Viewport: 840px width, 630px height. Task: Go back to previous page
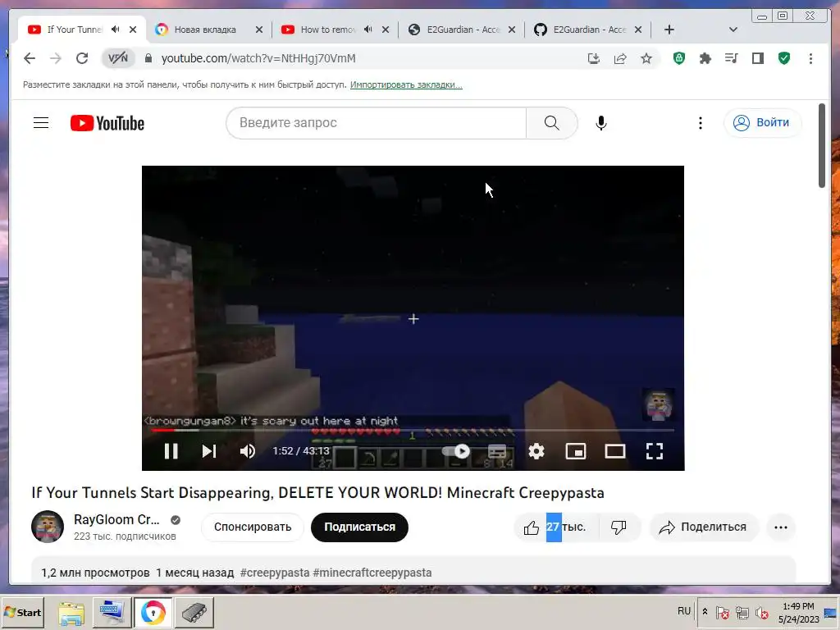(30, 58)
